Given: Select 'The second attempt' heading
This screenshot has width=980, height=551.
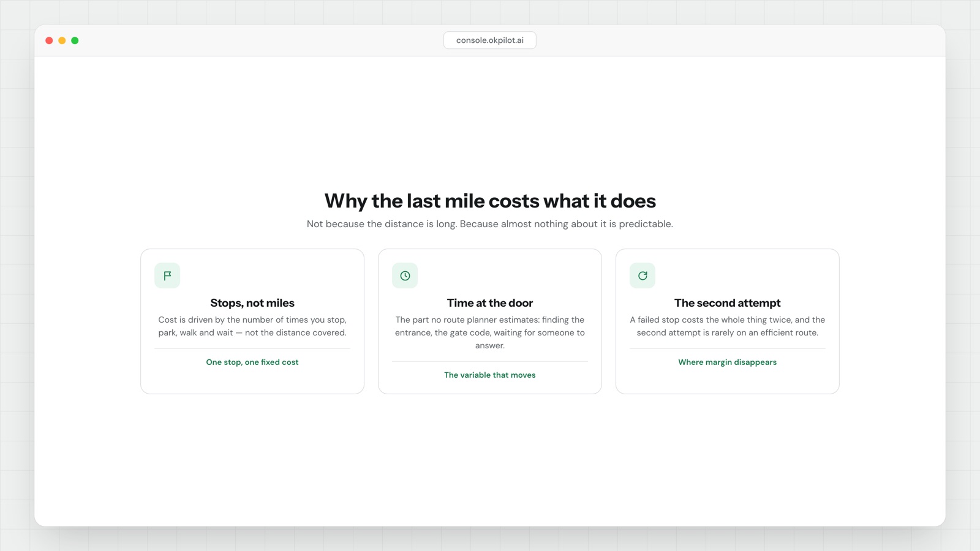Looking at the screenshot, I should pos(728,303).
